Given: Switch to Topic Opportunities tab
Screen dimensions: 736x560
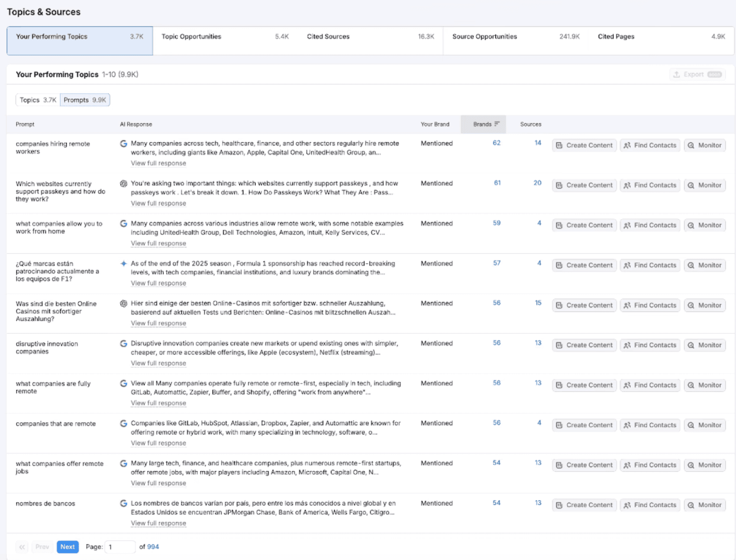Looking at the screenshot, I should coord(225,41).
